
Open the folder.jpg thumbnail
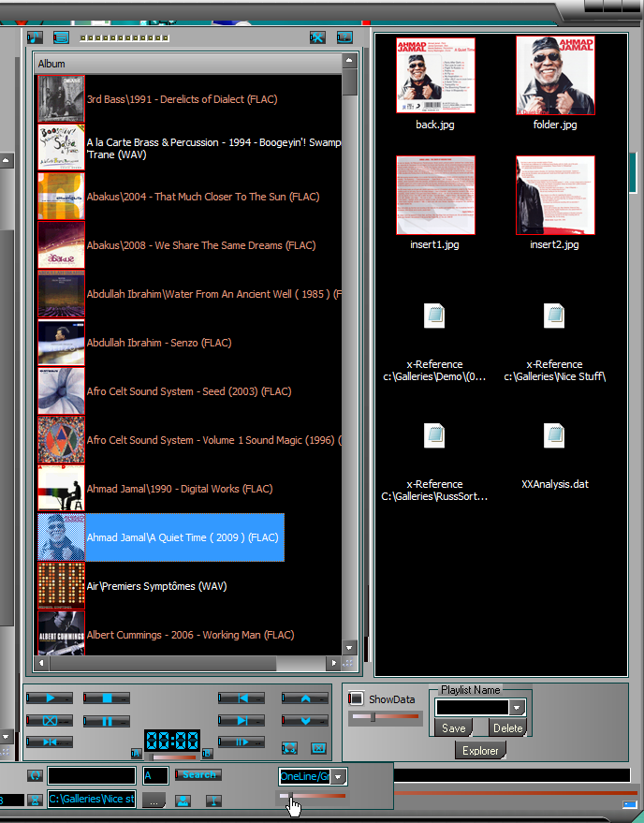click(x=555, y=76)
